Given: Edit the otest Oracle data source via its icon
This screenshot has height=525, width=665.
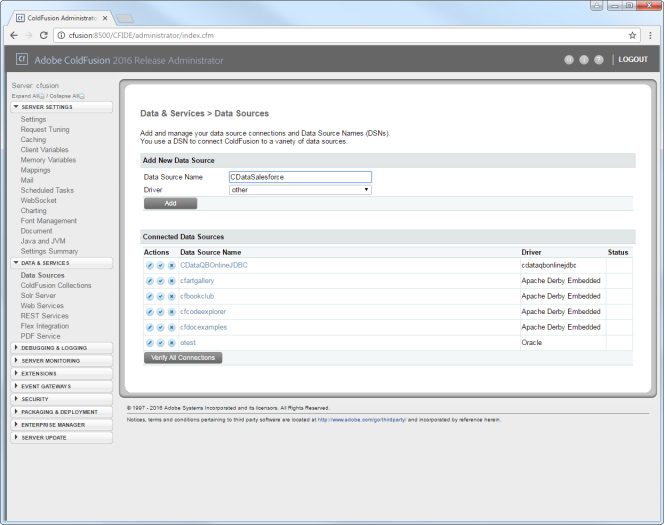Looking at the screenshot, I should click(150, 343).
